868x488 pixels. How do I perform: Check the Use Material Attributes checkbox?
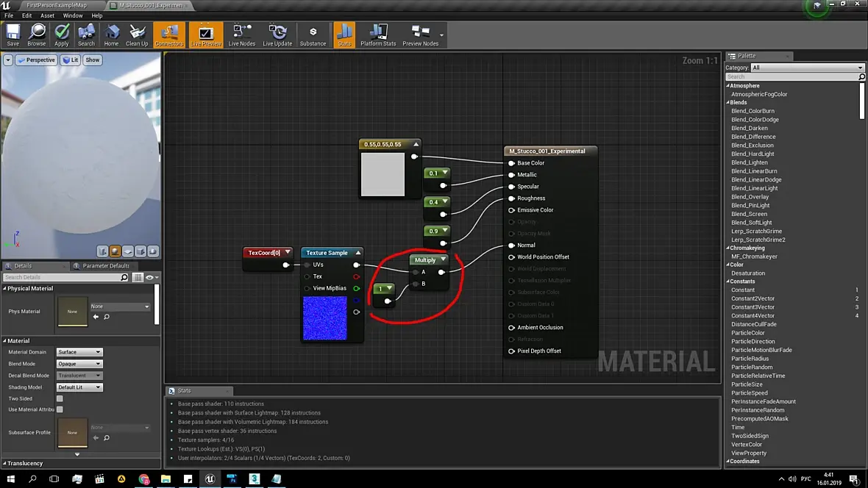click(60, 409)
